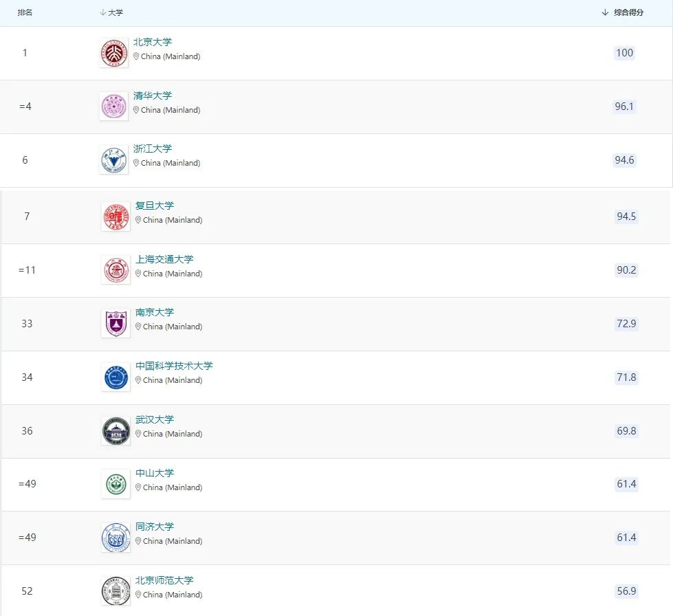This screenshot has width=673, height=616.
Task: Open the 清华大学 link
Action: point(153,96)
